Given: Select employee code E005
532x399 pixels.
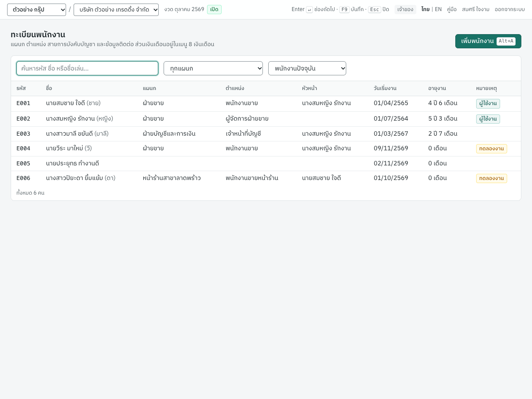Looking at the screenshot, I should pyautogui.click(x=23, y=164).
